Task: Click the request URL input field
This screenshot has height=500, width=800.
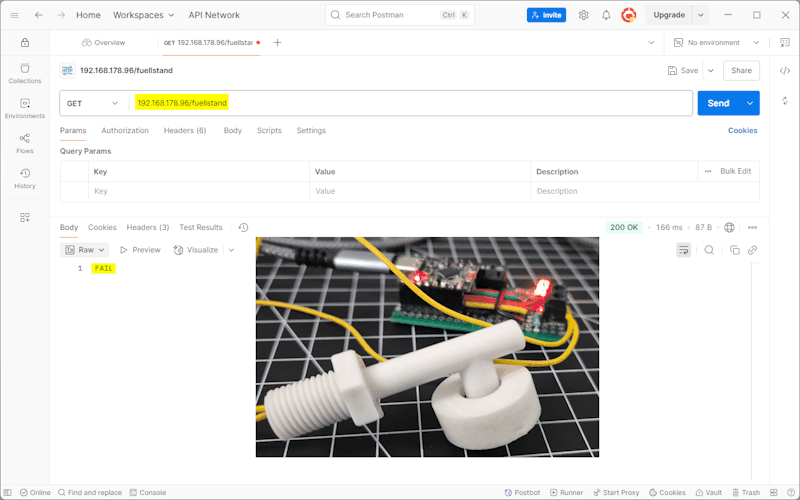Action: click(x=400, y=103)
